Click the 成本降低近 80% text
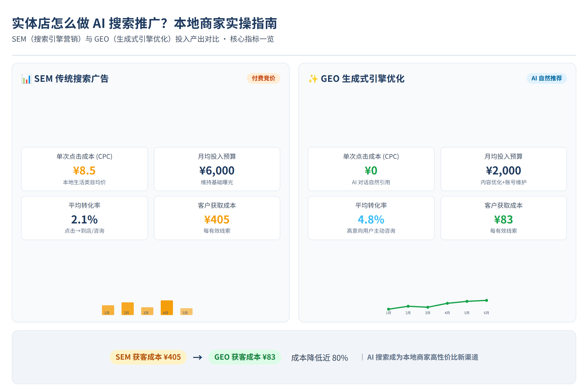Screen dimensions: 588x392 coord(319,357)
